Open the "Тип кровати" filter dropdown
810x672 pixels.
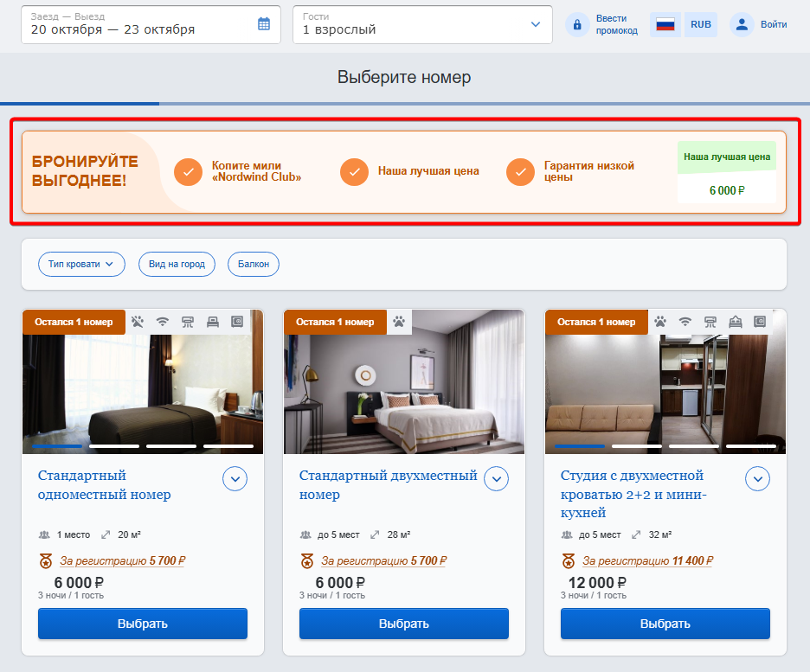point(81,264)
